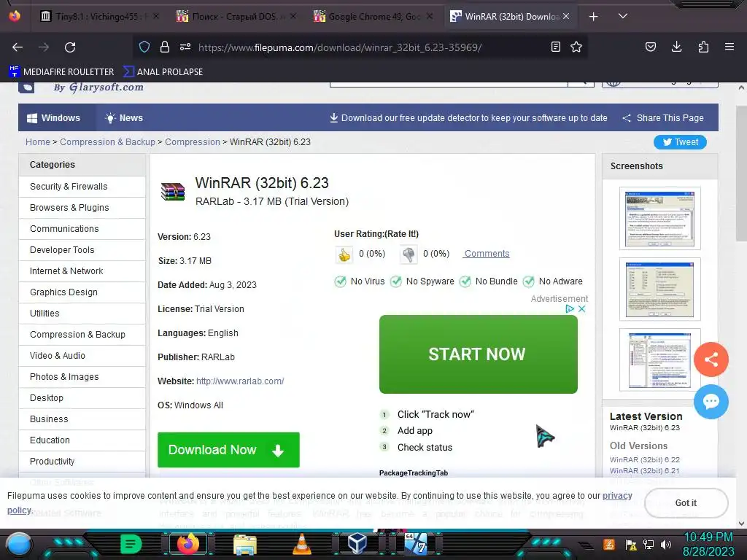747x560 pixels.
Task: Open Compression breadcrumb link
Action: (193, 142)
